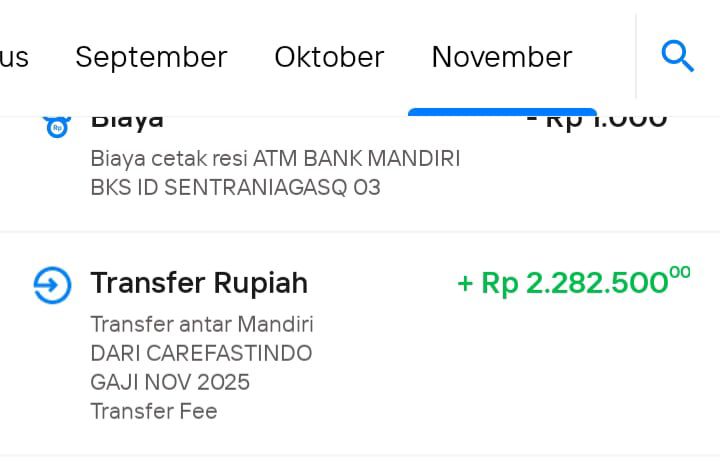Tap the GAJI NOV 2025 note
Viewport: 720px width, 470px height.
tap(170, 382)
